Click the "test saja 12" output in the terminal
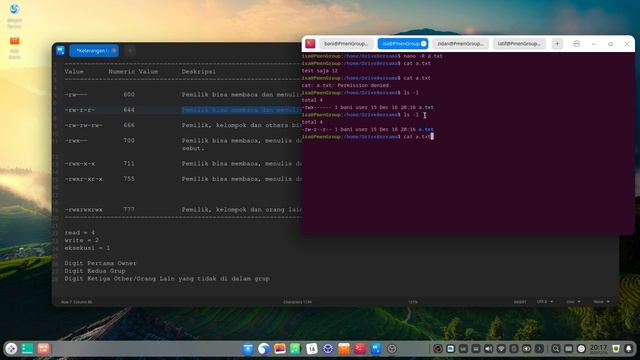 [x=320, y=71]
